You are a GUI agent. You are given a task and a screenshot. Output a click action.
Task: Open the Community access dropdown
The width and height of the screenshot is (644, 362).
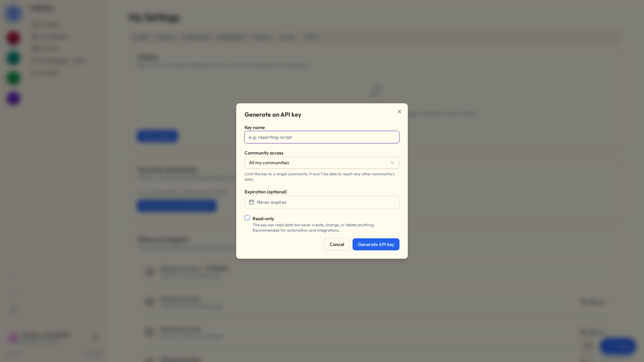click(322, 163)
